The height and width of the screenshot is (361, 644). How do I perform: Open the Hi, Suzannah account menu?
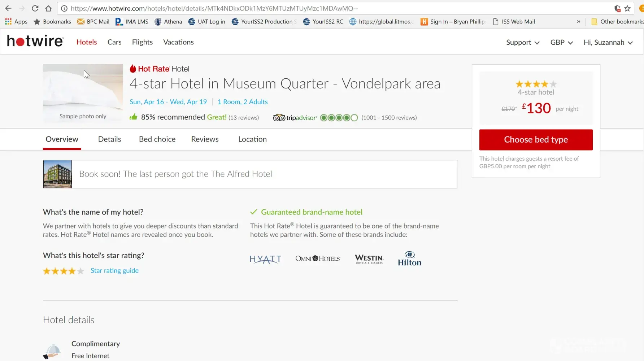tap(608, 42)
